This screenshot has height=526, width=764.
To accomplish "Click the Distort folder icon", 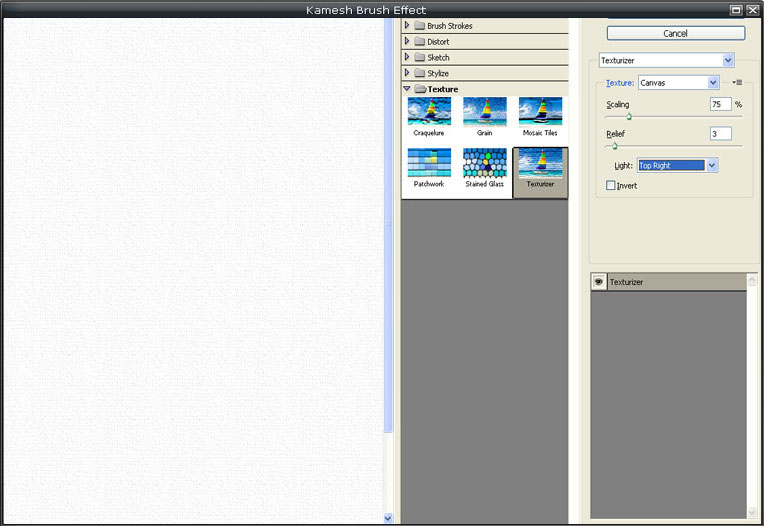I will (x=420, y=41).
